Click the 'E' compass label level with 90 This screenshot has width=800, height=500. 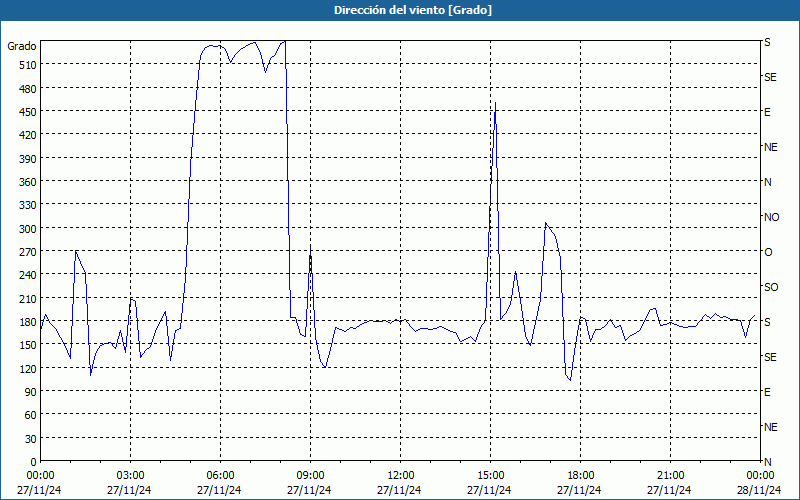coord(767,392)
